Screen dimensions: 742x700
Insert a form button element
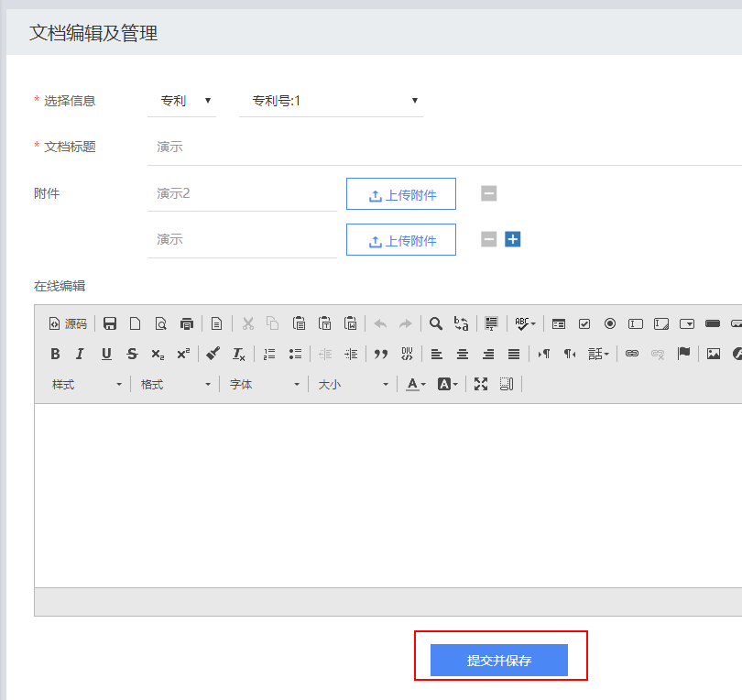coord(712,323)
